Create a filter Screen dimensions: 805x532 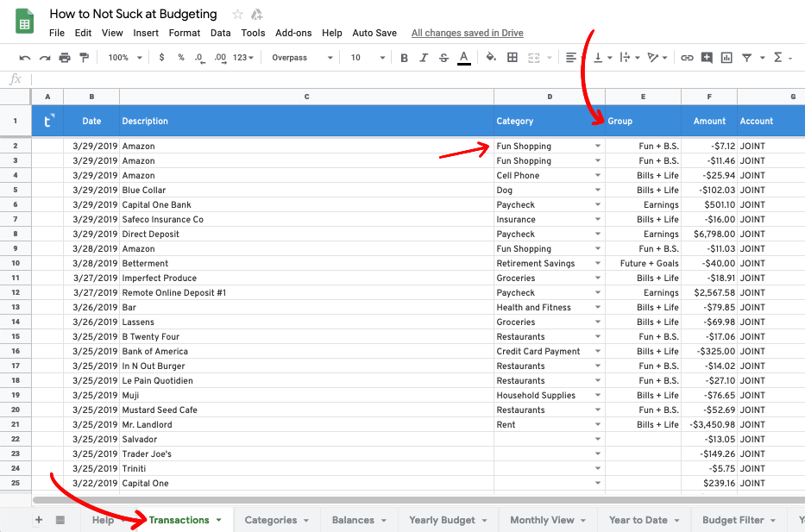pos(747,58)
